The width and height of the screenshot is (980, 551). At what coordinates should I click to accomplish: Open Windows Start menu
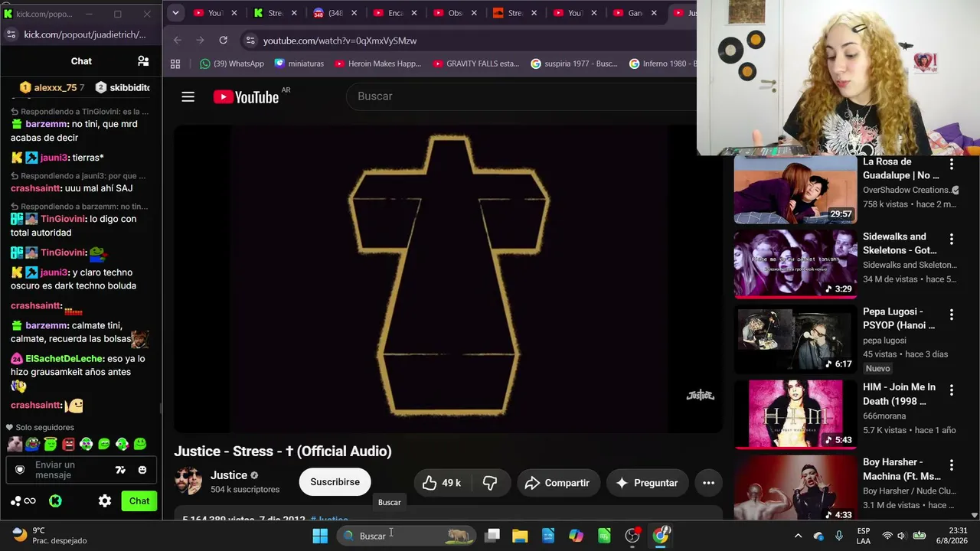coord(320,536)
